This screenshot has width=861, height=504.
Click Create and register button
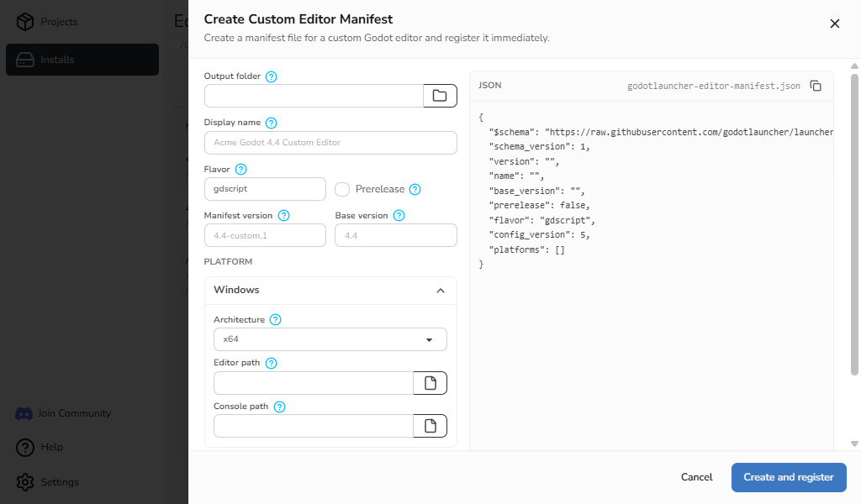point(789,477)
